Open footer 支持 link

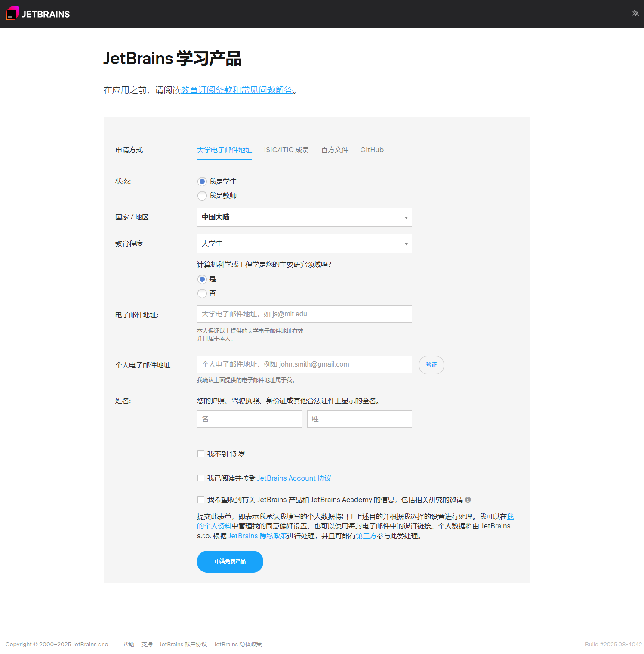pyautogui.click(x=147, y=644)
